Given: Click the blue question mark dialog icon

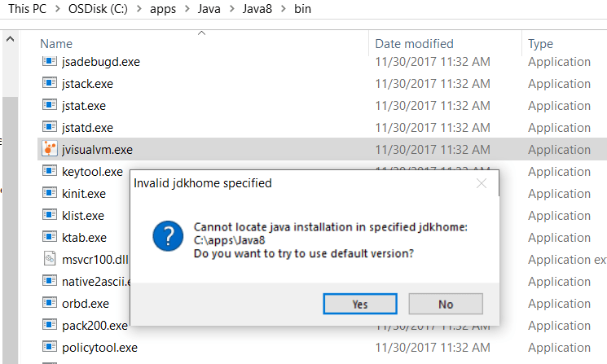Looking at the screenshot, I should click(x=168, y=236).
